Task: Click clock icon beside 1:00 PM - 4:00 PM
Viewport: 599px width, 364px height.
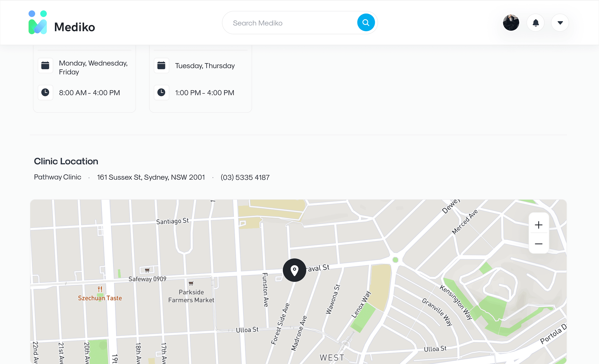Action: (x=161, y=92)
